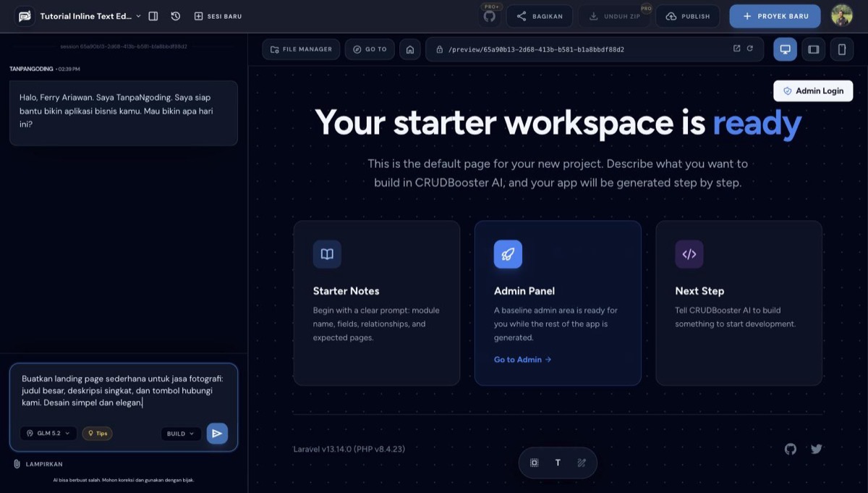The width and height of the screenshot is (868, 493).
Task: Click the Next Step card heading
Action: point(699,291)
